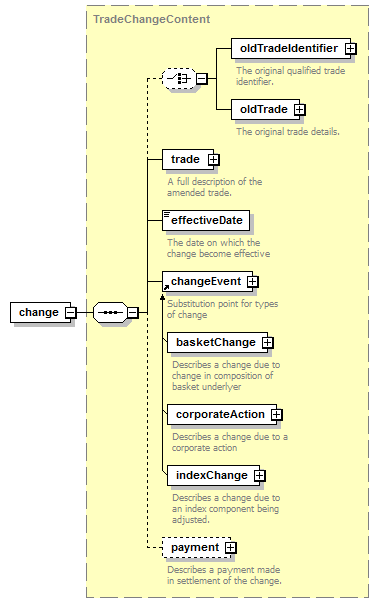Expand the changeEvent plus box
This screenshot has width=379, height=603.
(253, 282)
